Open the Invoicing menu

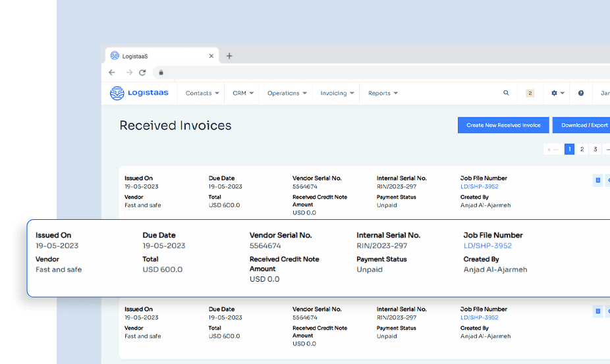point(337,93)
